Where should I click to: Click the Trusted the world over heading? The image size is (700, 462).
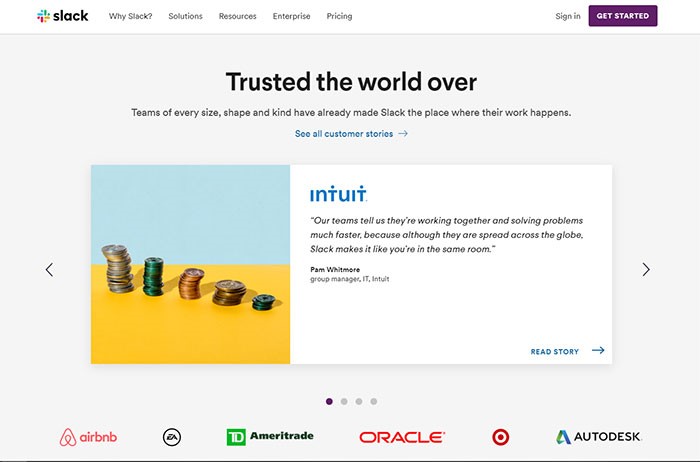[351, 82]
